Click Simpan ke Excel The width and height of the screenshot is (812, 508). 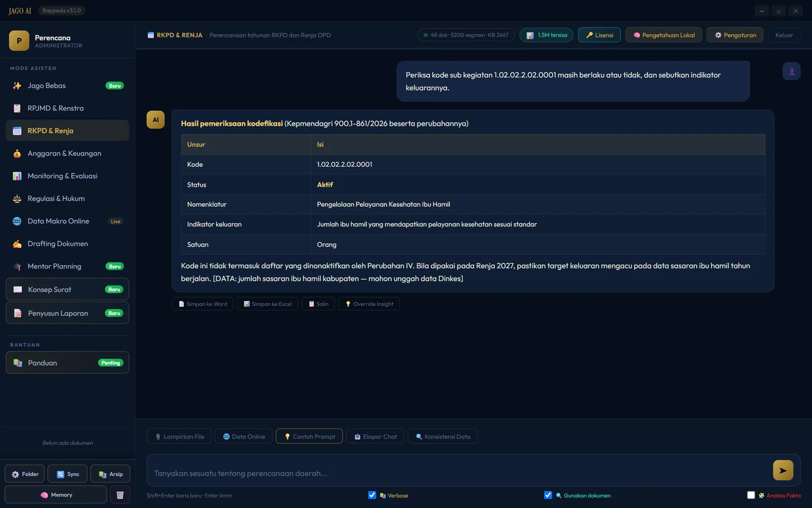pos(267,304)
